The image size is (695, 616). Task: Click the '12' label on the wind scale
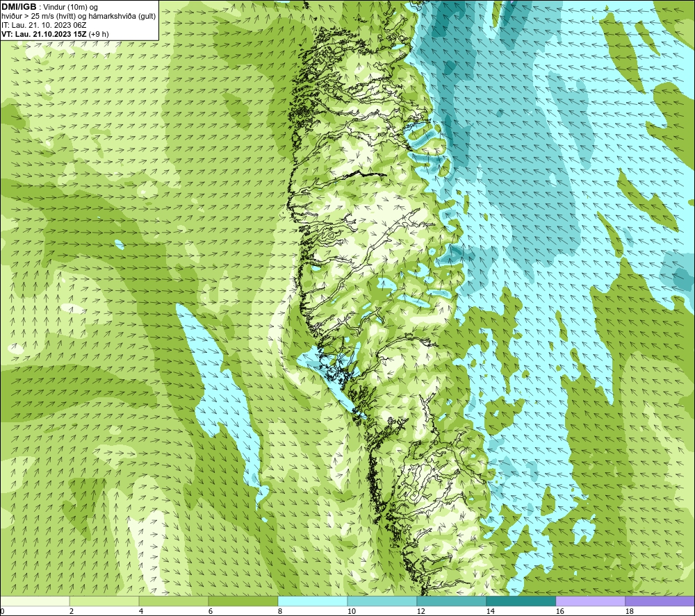(x=420, y=612)
